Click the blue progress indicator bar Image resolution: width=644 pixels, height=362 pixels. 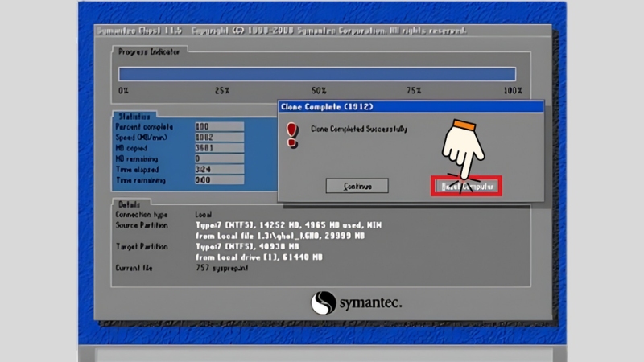tap(316, 74)
